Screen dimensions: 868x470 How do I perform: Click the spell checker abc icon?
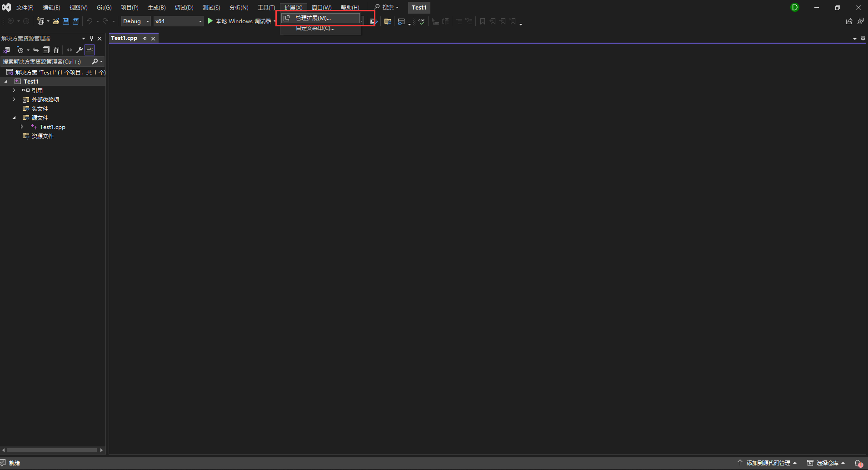pyautogui.click(x=422, y=21)
